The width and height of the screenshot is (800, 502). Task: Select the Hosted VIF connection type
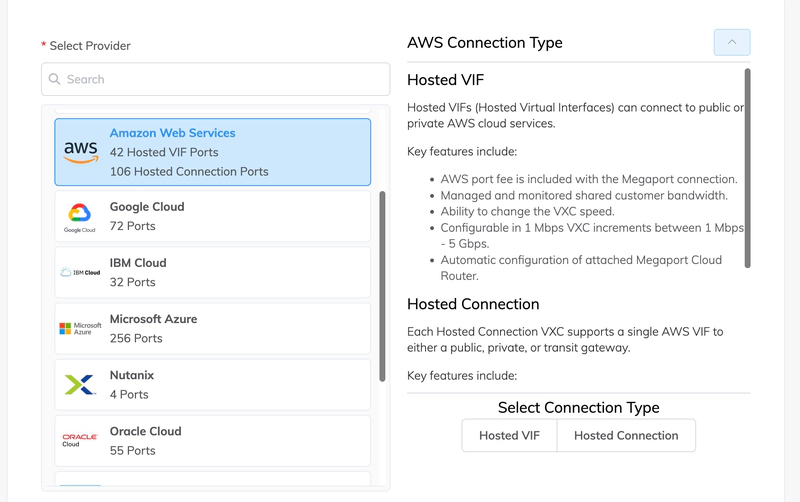[x=509, y=435]
